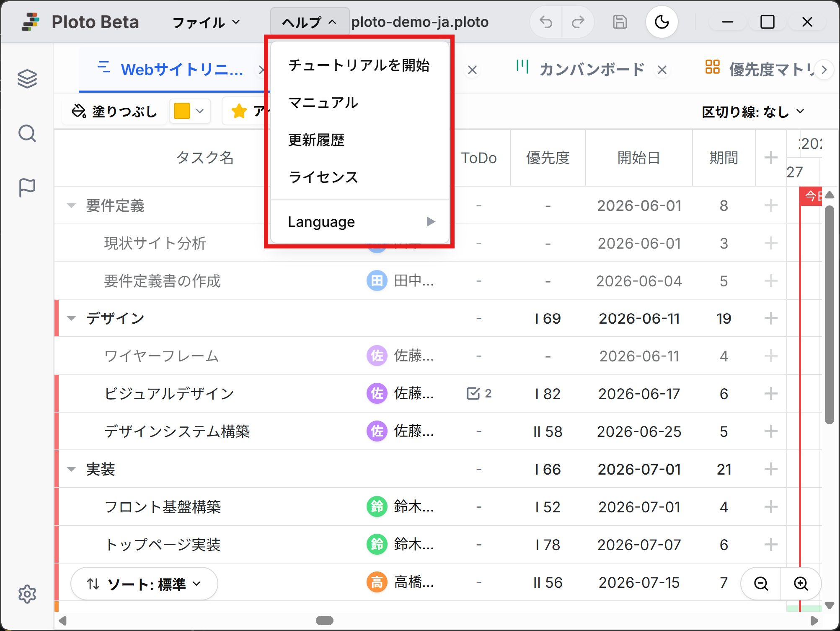Click the 田 avatar in 要件定義書の作成 row
This screenshot has width=840, height=631.
click(x=377, y=280)
